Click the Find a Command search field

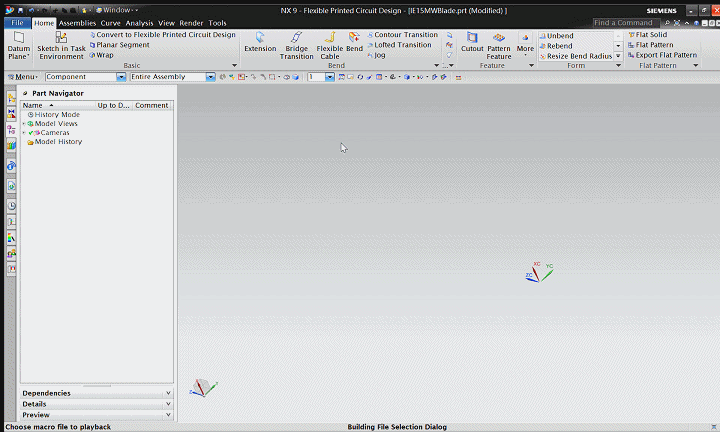(626, 22)
